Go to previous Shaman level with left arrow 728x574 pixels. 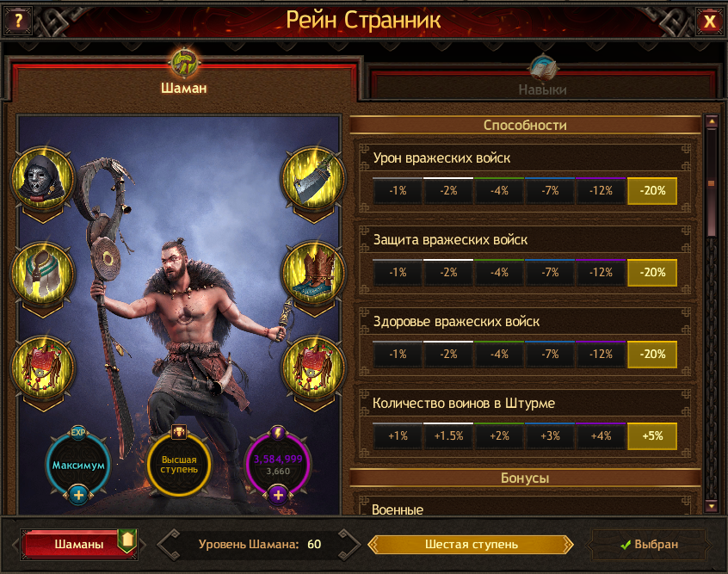click(169, 544)
